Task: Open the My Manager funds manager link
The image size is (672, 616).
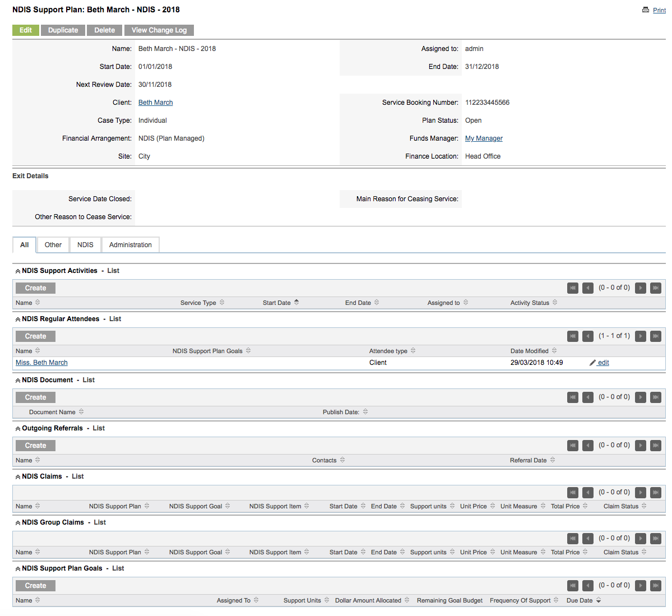Action: (484, 138)
